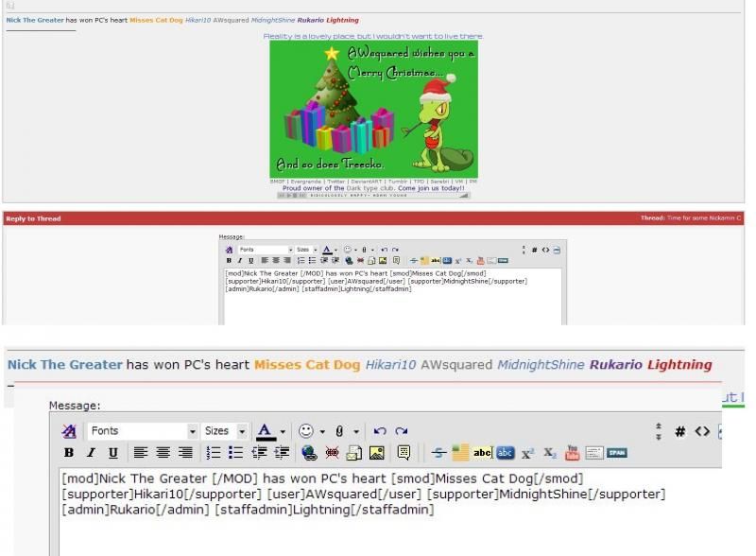The image size is (756, 556).
Task: Toggle Underline in the enlarged editor
Action: pyautogui.click(x=113, y=453)
